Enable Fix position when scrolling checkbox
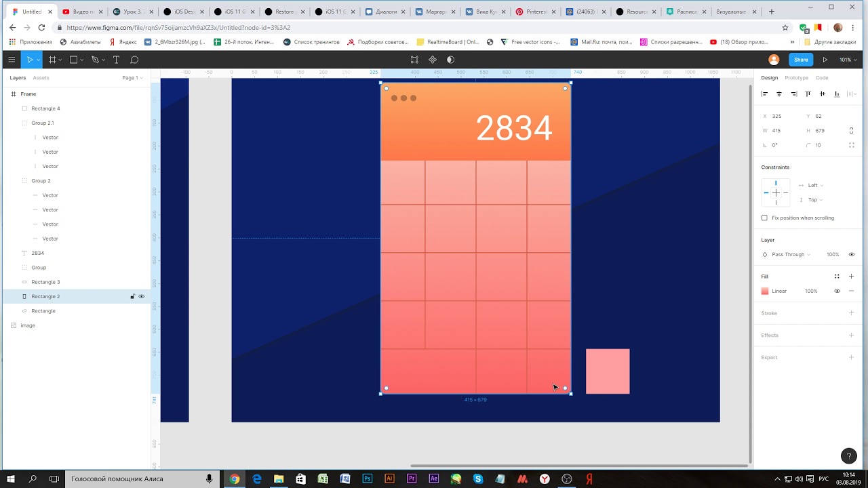This screenshot has height=488, width=868. click(x=764, y=218)
